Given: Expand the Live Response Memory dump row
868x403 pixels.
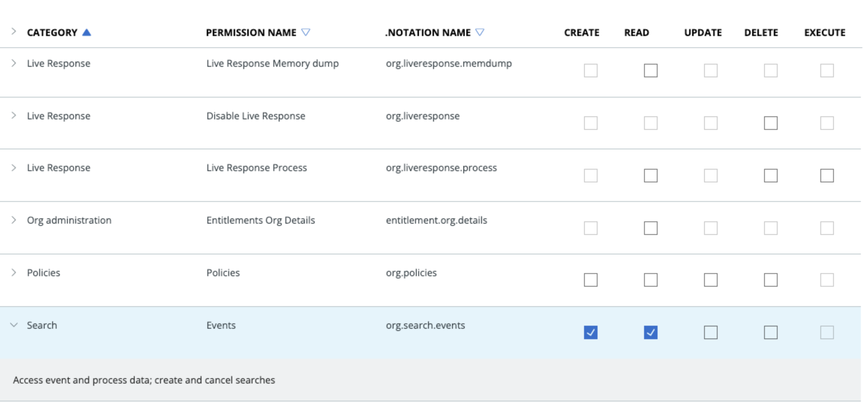Looking at the screenshot, I should (14, 63).
